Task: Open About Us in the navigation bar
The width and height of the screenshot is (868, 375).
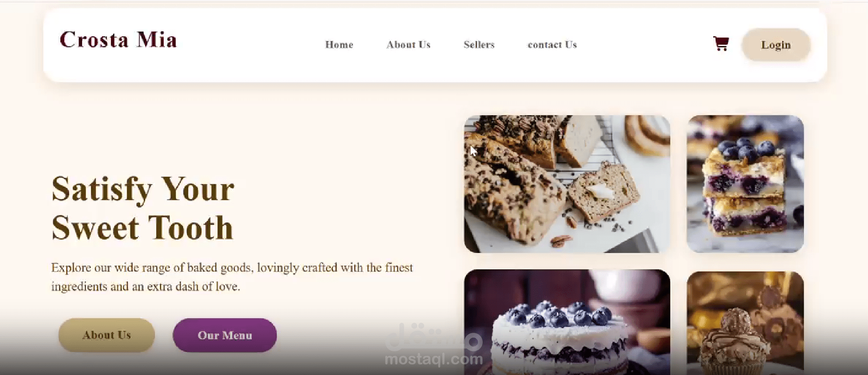Action: 409,45
